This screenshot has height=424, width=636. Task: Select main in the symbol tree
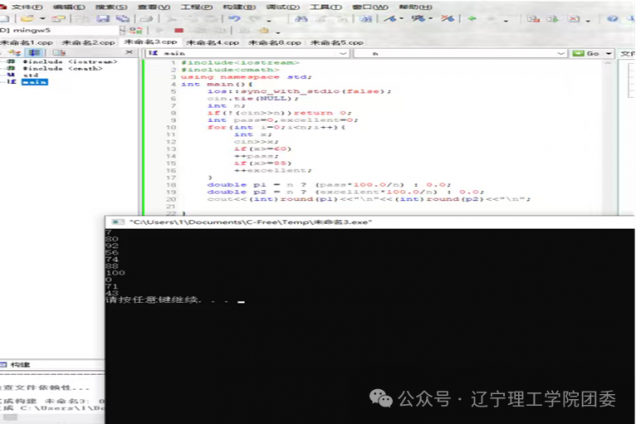coord(34,82)
